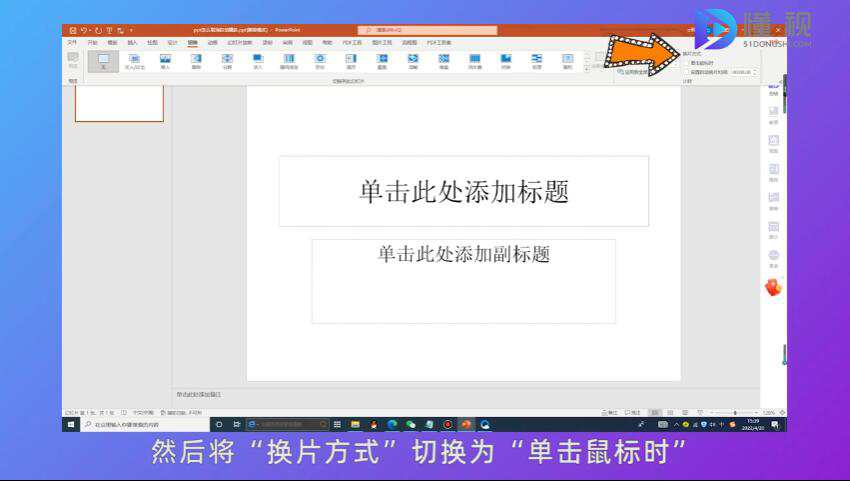Fit slide to current window
This screenshot has height=481, width=850.
[x=782, y=413]
